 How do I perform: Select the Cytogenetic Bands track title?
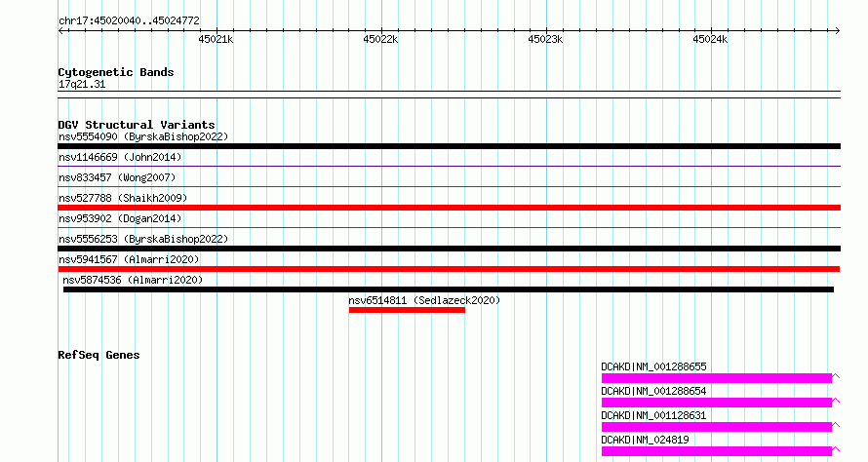coord(116,72)
